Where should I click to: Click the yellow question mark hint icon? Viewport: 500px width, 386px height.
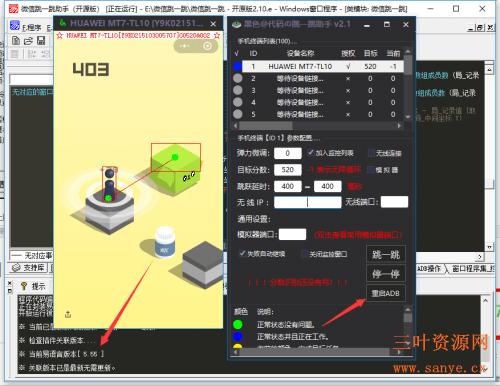point(24,286)
